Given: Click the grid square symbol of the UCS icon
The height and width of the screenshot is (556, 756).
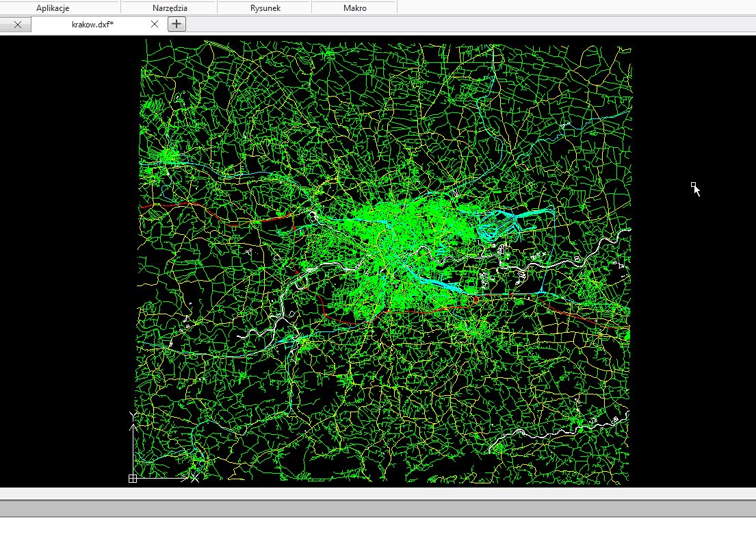Looking at the screenshot, I should [133, 478].
